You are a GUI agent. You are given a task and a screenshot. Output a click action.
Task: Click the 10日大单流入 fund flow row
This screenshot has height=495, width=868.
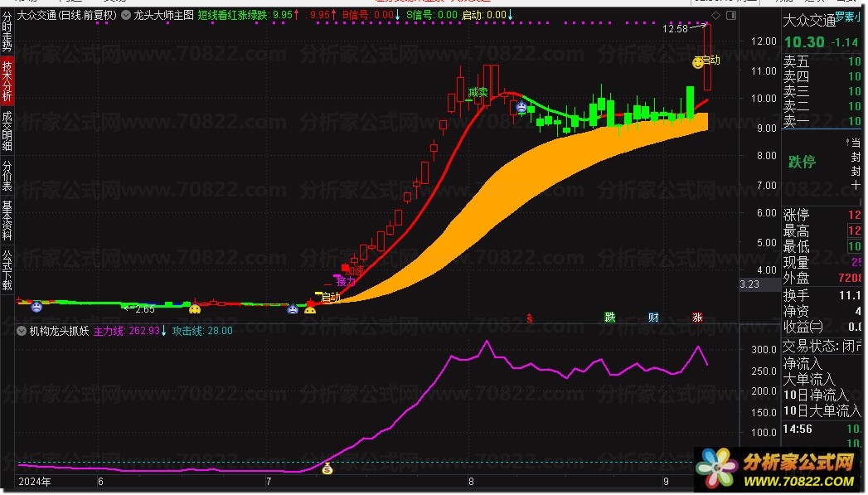pos(822,410)
